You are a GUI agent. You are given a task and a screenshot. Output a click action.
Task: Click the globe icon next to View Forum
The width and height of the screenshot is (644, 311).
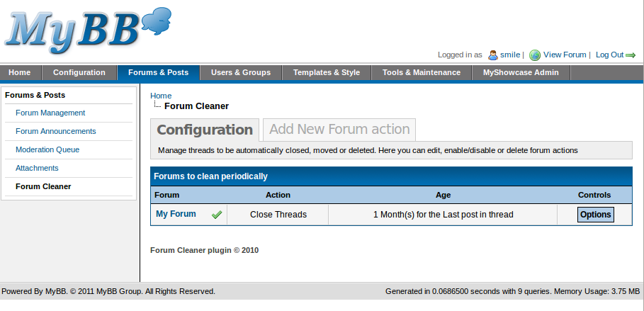click(535, 55)
